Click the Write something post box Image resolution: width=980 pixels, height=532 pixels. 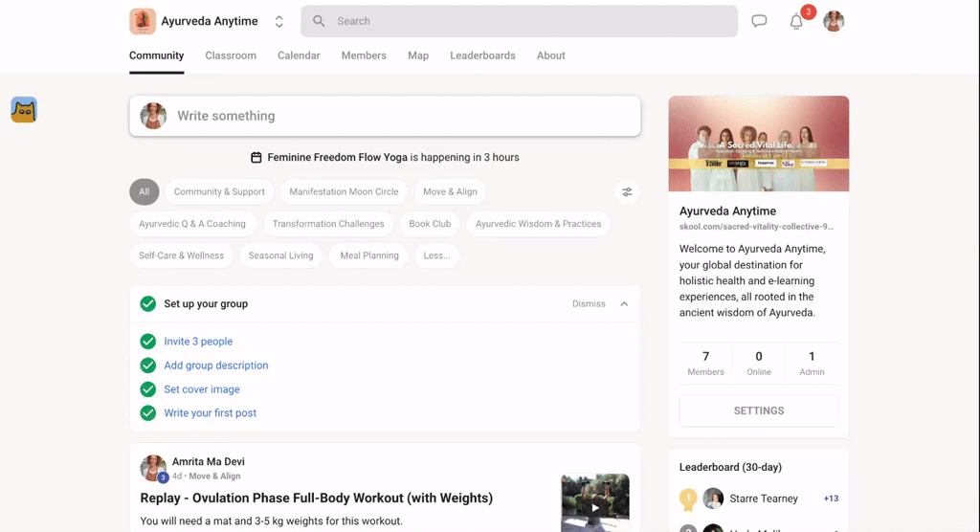click(385, 116)
